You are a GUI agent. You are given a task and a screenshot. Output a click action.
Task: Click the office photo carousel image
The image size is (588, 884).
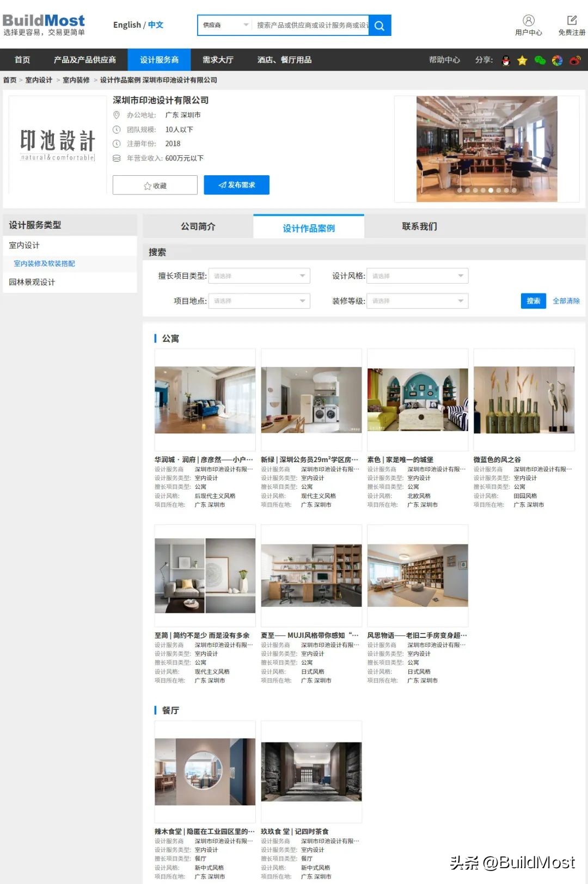point(487,149)
